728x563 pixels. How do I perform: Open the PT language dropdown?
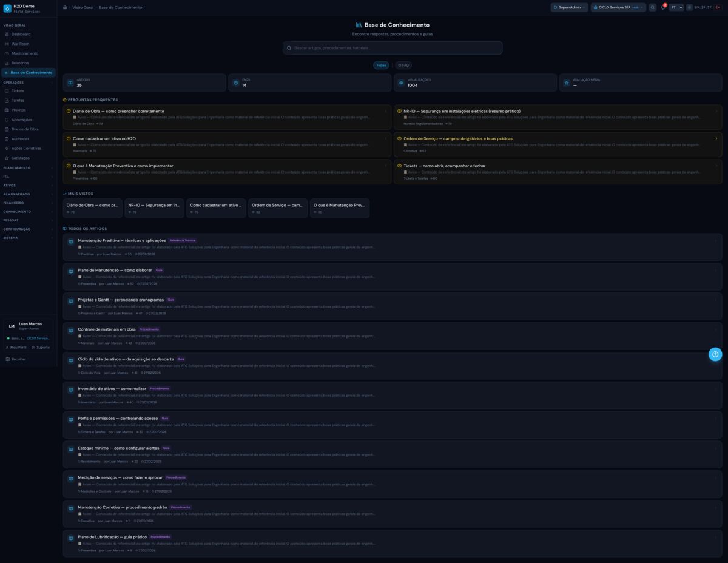pyautogui.click(x=676, y=7)
